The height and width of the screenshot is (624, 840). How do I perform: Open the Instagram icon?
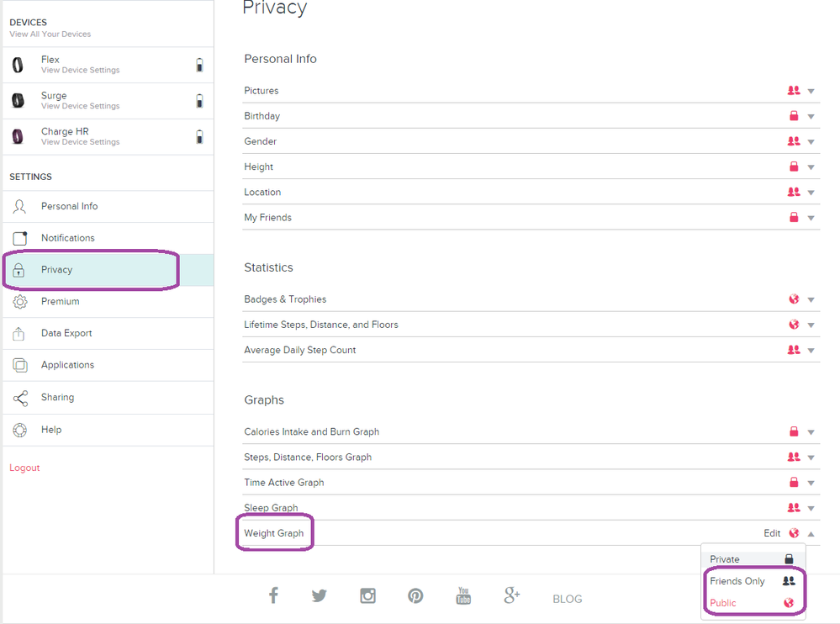[x=367, y=595]
